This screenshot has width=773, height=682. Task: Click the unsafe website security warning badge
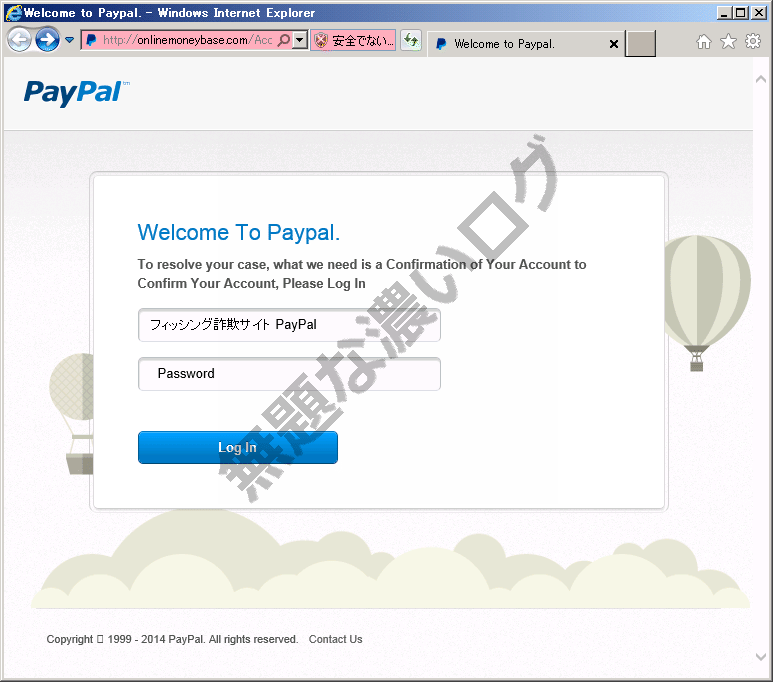pos(353,40)
